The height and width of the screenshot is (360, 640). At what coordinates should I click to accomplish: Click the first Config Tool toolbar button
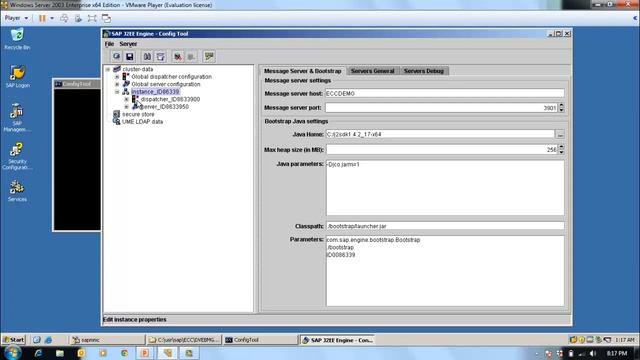tap(117, 57)
